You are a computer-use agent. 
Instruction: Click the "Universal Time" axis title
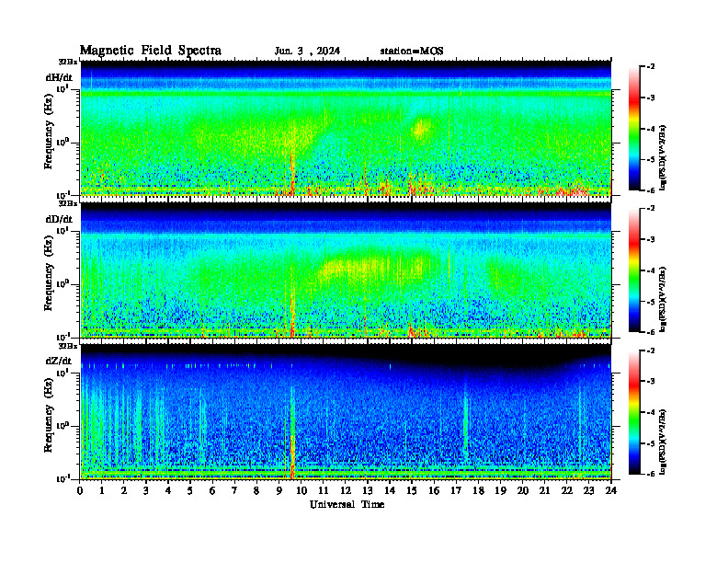(x=347, y=504)
